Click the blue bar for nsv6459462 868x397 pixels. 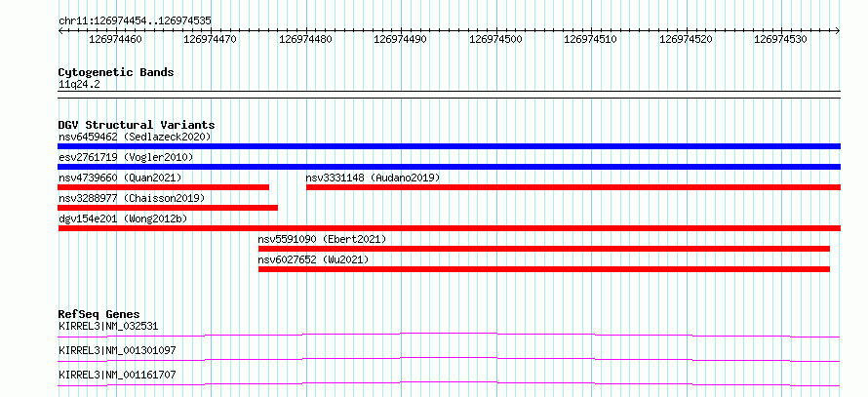coord(449,146)
